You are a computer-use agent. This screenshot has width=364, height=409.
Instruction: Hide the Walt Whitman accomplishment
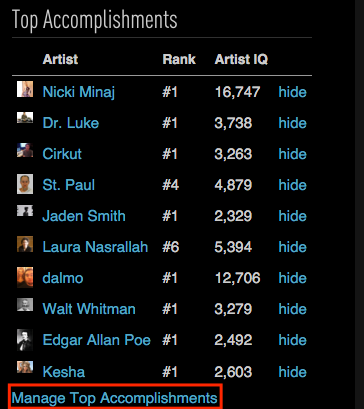292,309
